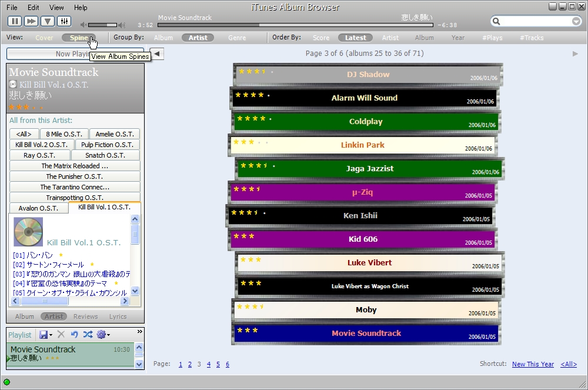This screenshot has height=390, width=588.
Task: Select the Trainspotting O.S.T. album tab
Action: (x=75, y=197)
